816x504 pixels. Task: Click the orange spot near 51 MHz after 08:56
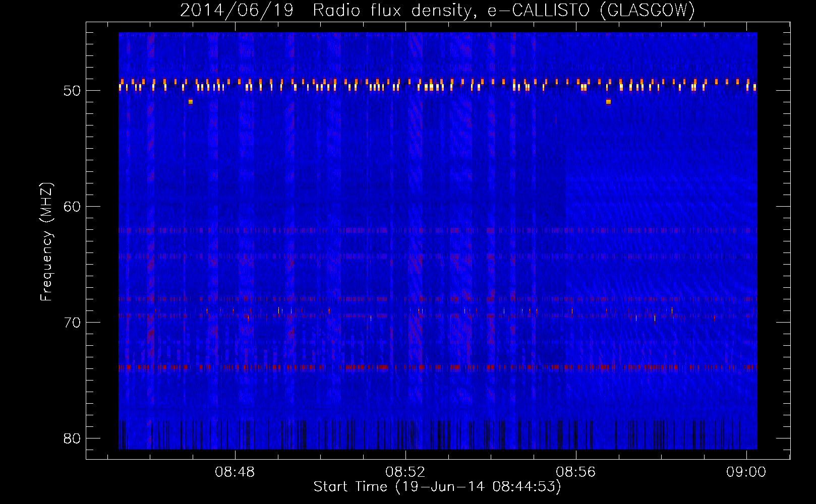tap(608, 102)
